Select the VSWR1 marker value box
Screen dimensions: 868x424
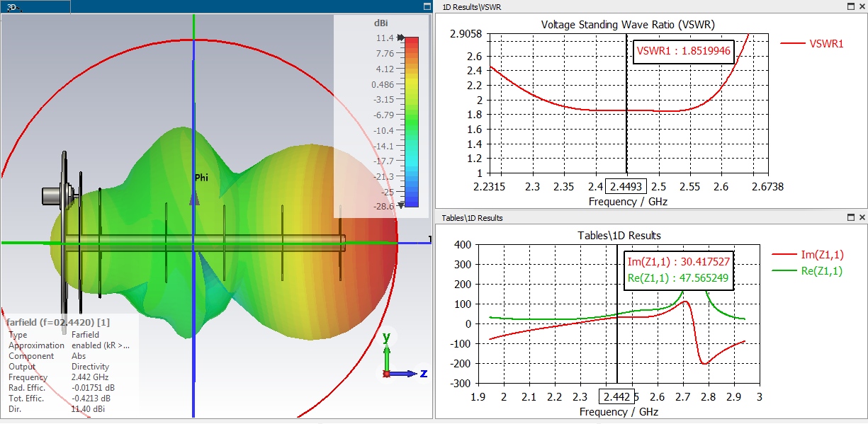coord(682,51)
